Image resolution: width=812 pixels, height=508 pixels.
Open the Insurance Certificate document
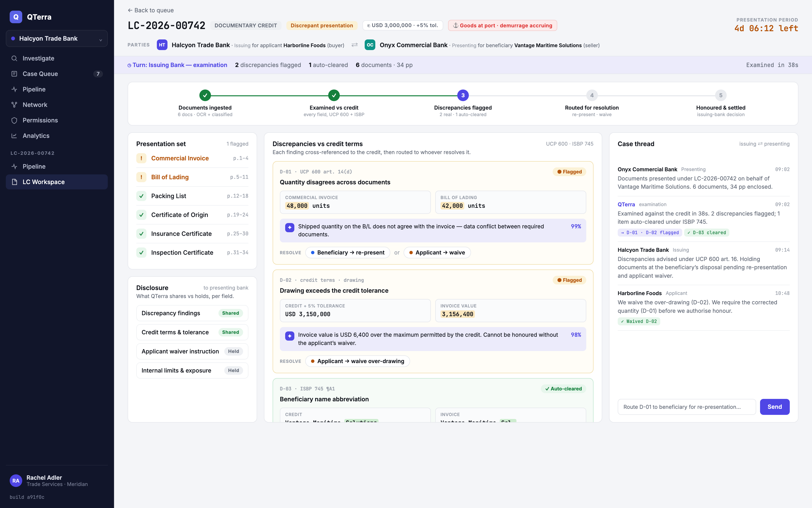point(192,234)
